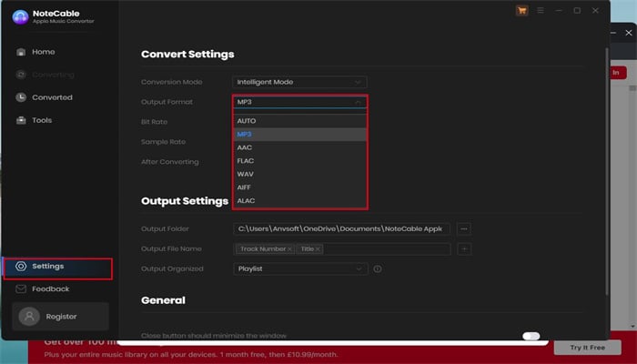The image size is (637, 364).
Task: Choose WAV output format
Action: [299, 175]
